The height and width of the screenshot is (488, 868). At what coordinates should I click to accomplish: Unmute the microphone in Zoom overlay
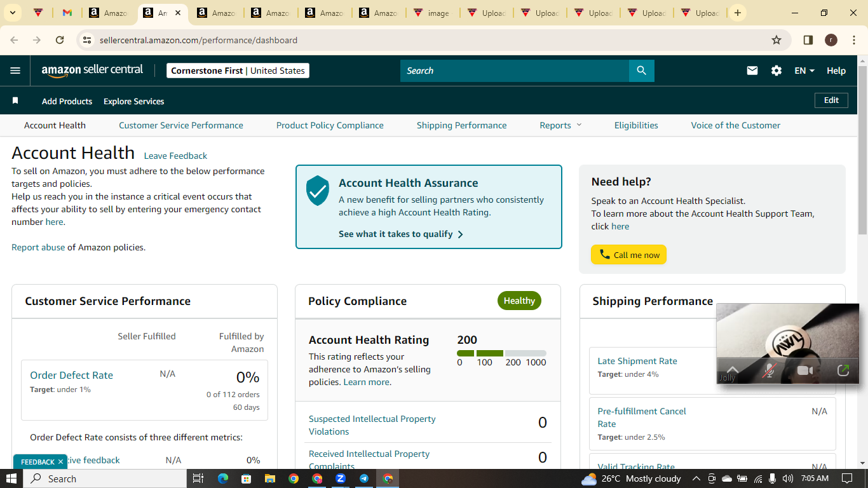coord(769,370)
